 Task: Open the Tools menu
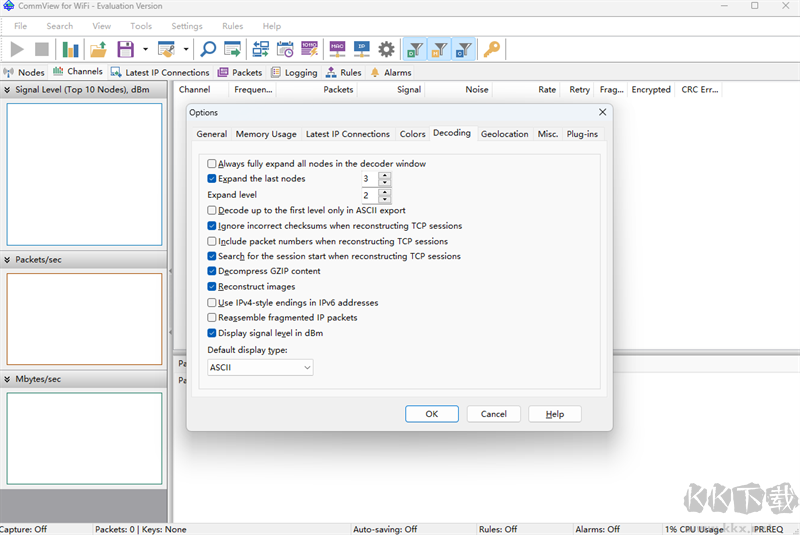click(141, 26)
